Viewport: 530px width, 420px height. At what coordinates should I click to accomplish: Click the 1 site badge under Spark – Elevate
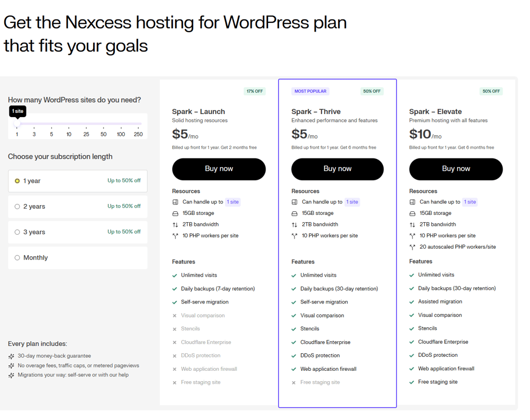[x=470, y=202]
